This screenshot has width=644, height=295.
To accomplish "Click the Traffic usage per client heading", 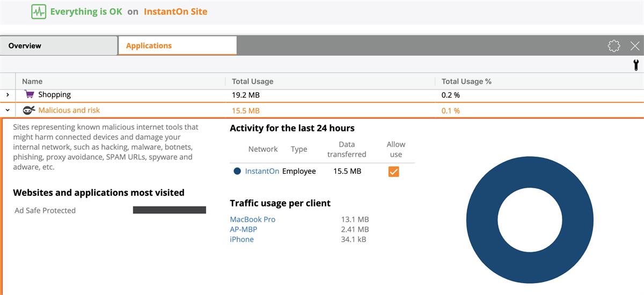I will tap(280, 203).
